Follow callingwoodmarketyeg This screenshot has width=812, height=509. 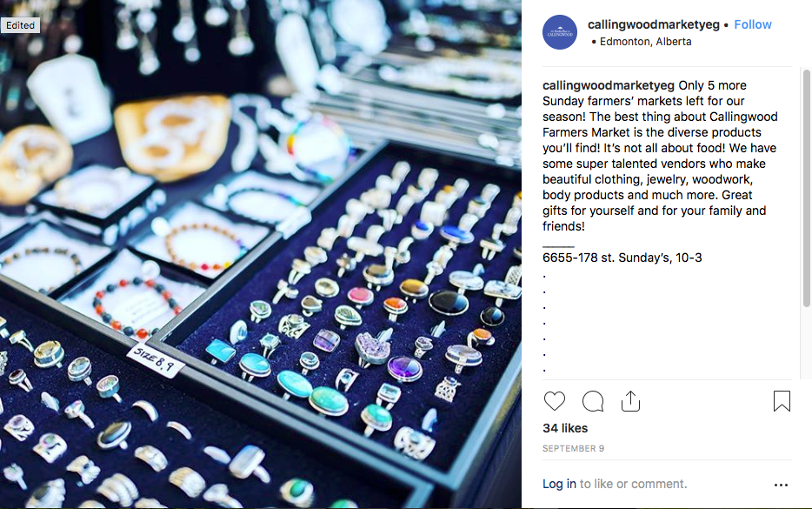[x=752, y=24]
